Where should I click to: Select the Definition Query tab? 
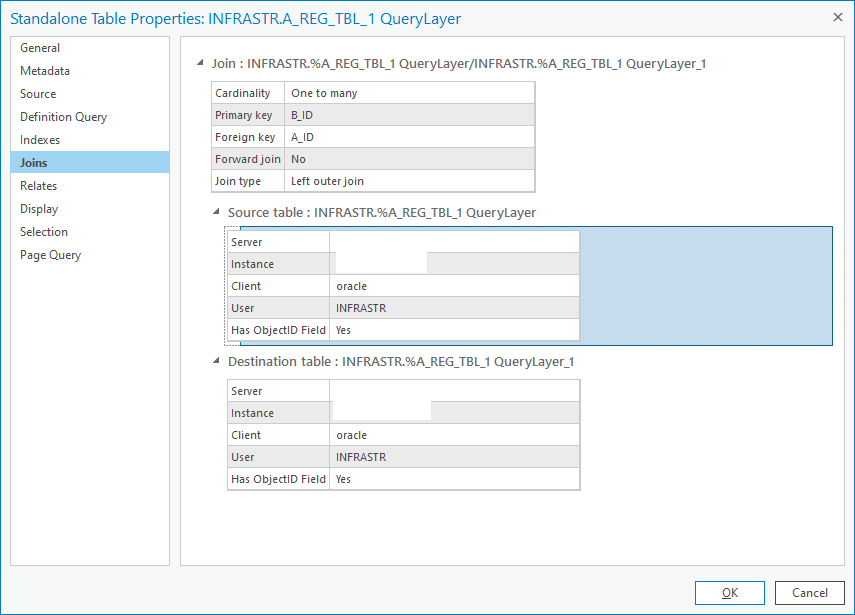pyautogui.click(x=63, y=117)
